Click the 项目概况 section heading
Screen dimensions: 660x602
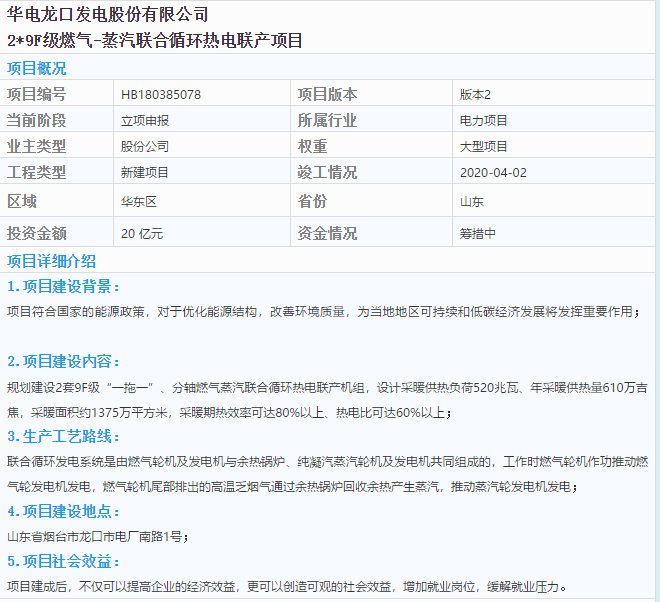click(37, 68)
